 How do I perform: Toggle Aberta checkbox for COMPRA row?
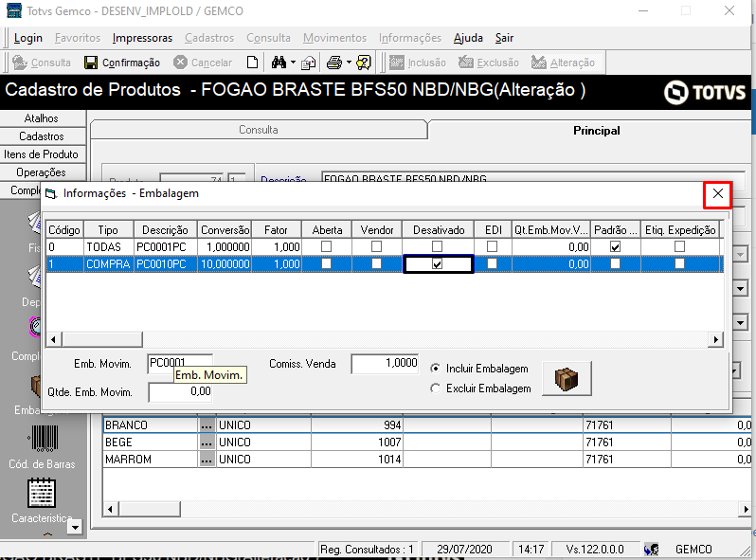(327, 263)
